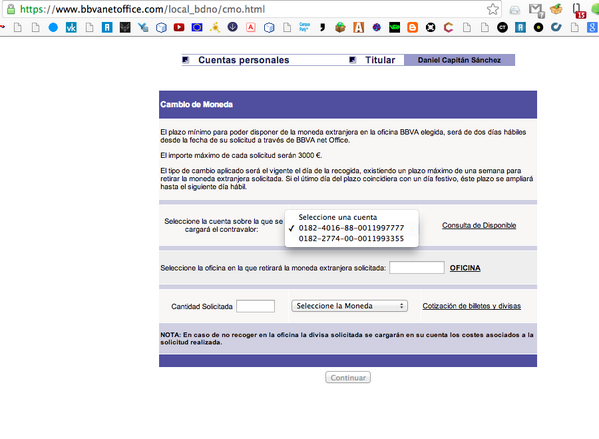Click the 'El importe máximo' sentence
The height and width of the screenshot is (439, 599).
point(241,155)
